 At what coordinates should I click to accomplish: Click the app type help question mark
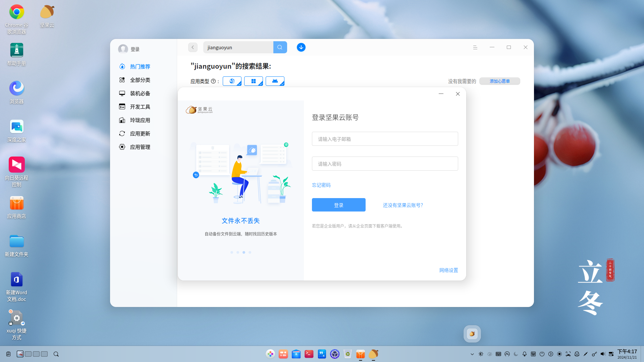[x=213, y=81]
